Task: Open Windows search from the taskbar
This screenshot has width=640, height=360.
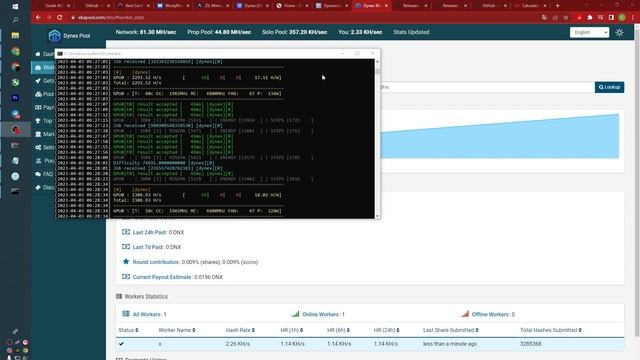Action: point(15,20)
